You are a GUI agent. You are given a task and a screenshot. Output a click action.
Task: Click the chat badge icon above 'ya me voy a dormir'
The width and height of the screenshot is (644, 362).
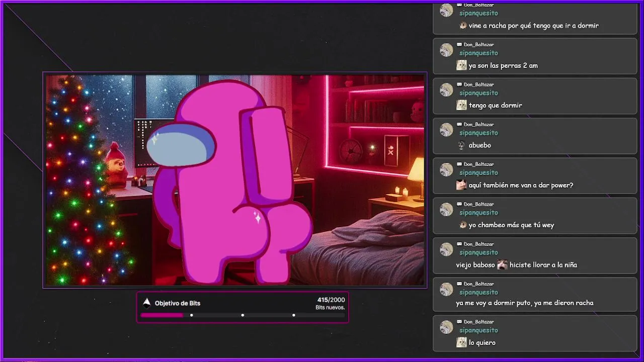click(x=459, y=284)
